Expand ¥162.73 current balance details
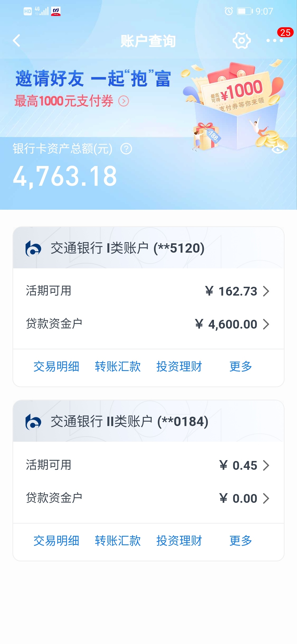 tap(148, 291)
